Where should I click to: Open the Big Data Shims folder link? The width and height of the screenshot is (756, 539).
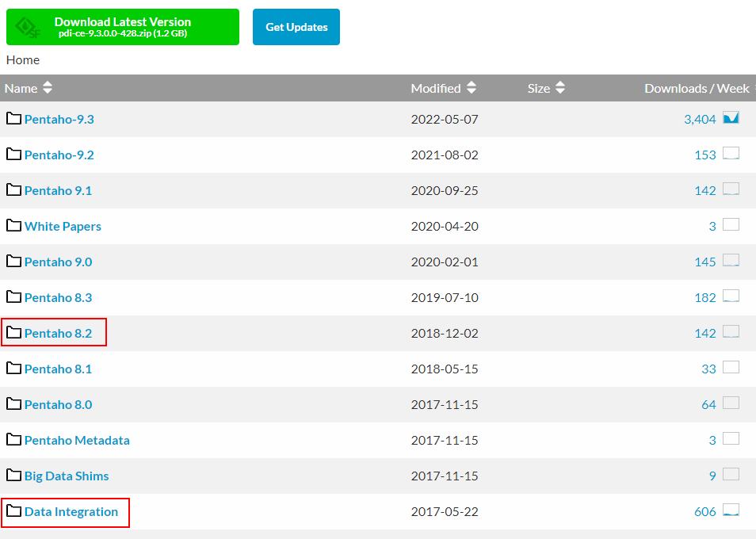tap(67, 476)
